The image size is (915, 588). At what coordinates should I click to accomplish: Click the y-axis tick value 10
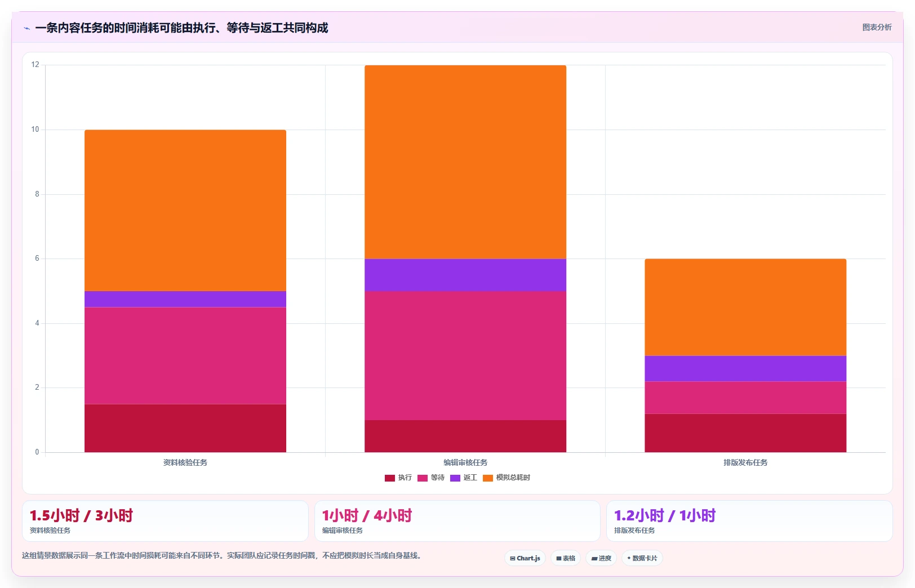[35, 130]
